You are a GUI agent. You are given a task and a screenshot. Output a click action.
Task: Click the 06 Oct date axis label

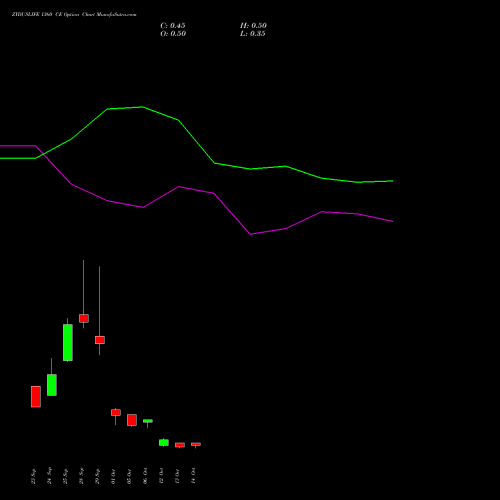pyautogui.click(x=145, y=476)
